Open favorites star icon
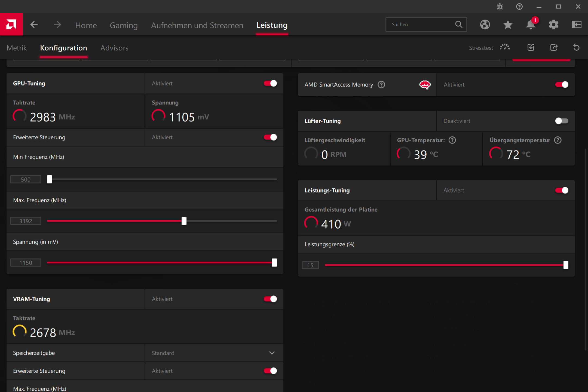Viewport: 588px width, 392px height. click(x=508, y=24)
